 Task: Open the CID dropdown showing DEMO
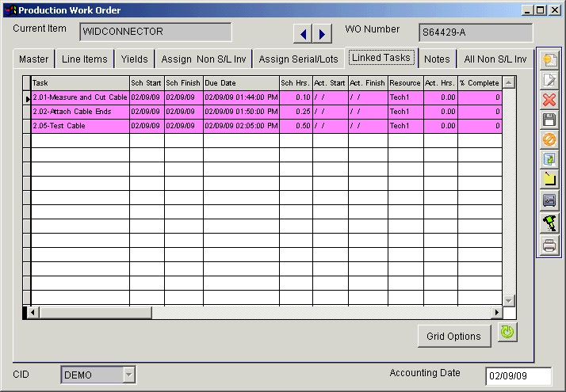click(128, 375)
